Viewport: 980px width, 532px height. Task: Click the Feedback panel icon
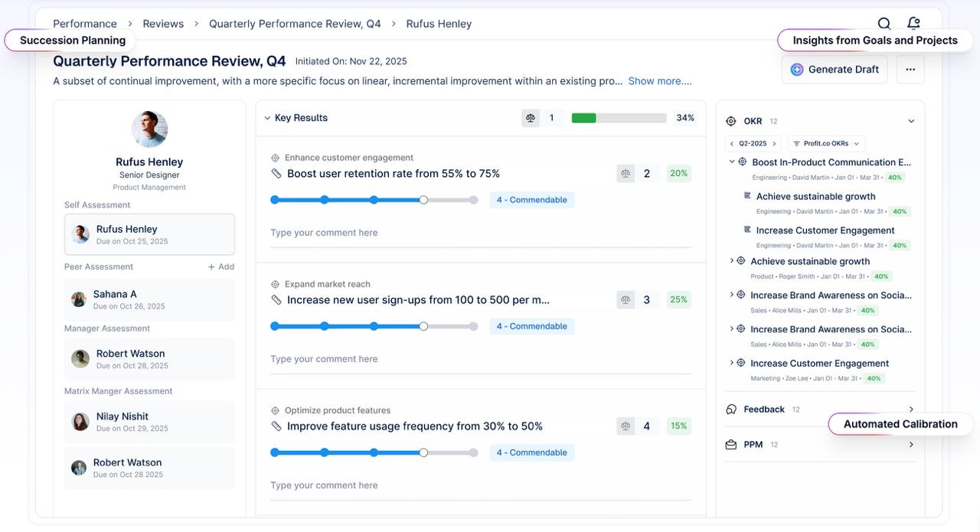pyautogui.click(x=731, y=410)
